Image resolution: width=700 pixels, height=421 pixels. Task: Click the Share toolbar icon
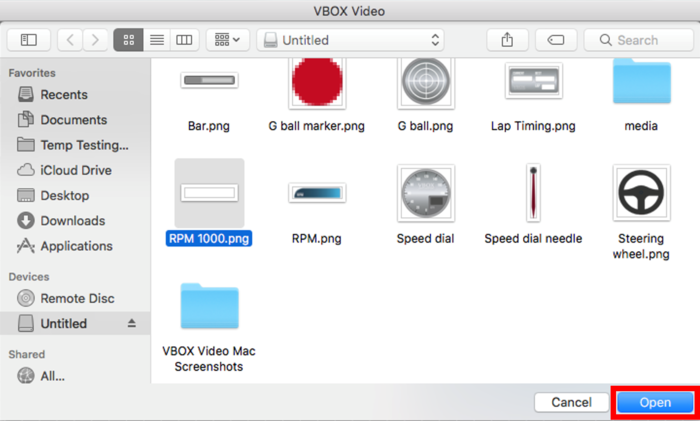pyautogui.click(x=507, y=40)
